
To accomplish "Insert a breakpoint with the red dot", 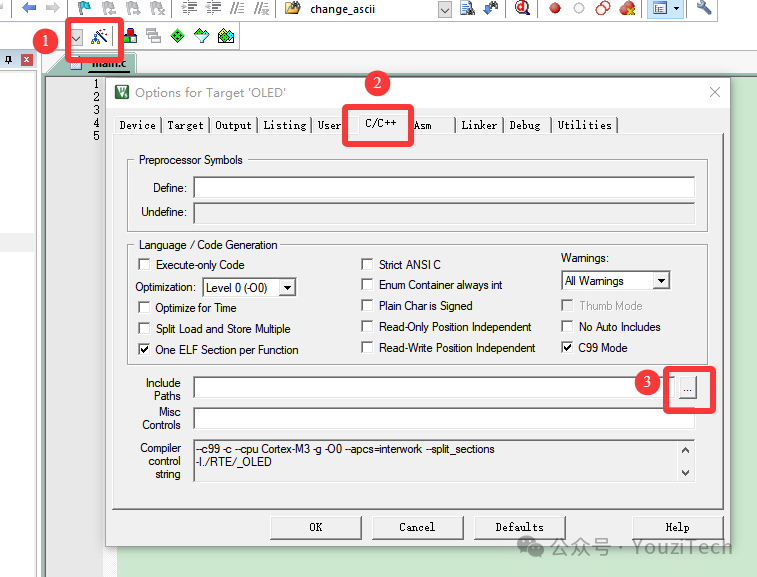I will click(555, 8).
